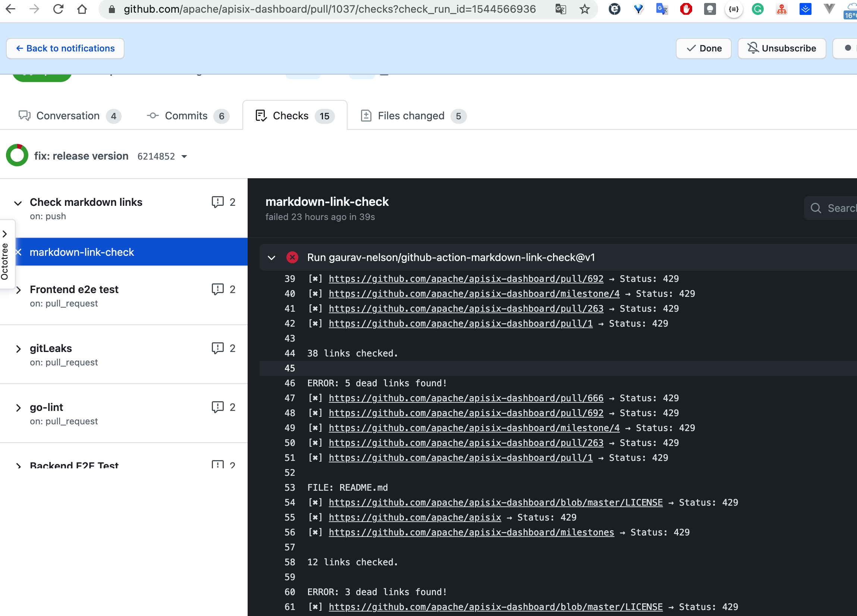
Task: Click the AdBlock hand extension icon
Action: click(x=686, y=9)
